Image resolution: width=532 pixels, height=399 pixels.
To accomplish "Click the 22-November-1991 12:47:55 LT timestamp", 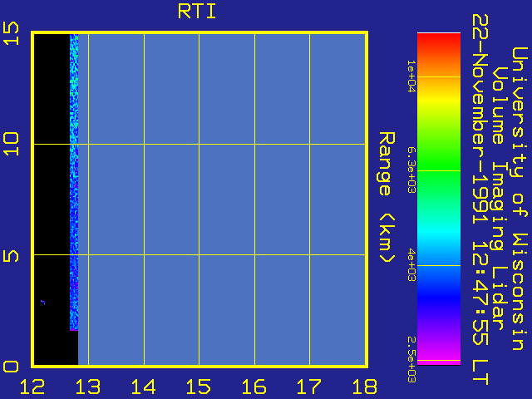I will [480, 199].
